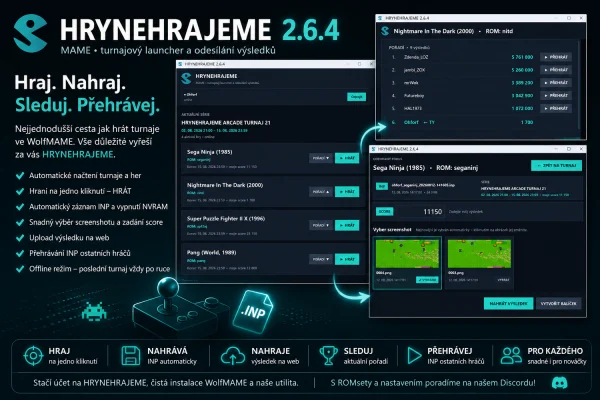Image resolution: width=600 pixels, height=400 pixels.
Task: Click checkmark beside Upload výsledku na web
Action: (20, 238)
